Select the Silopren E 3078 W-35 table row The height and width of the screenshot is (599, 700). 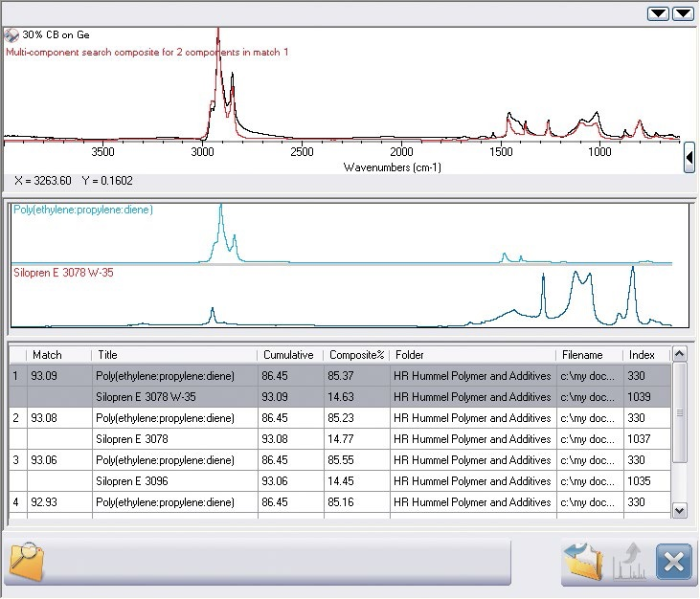click(x=340, y=397)
